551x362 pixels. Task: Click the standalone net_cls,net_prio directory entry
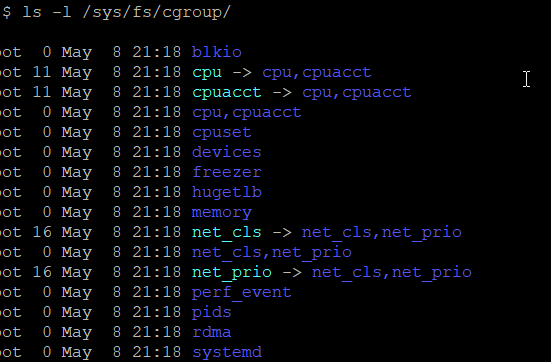[x=272, y=252]
